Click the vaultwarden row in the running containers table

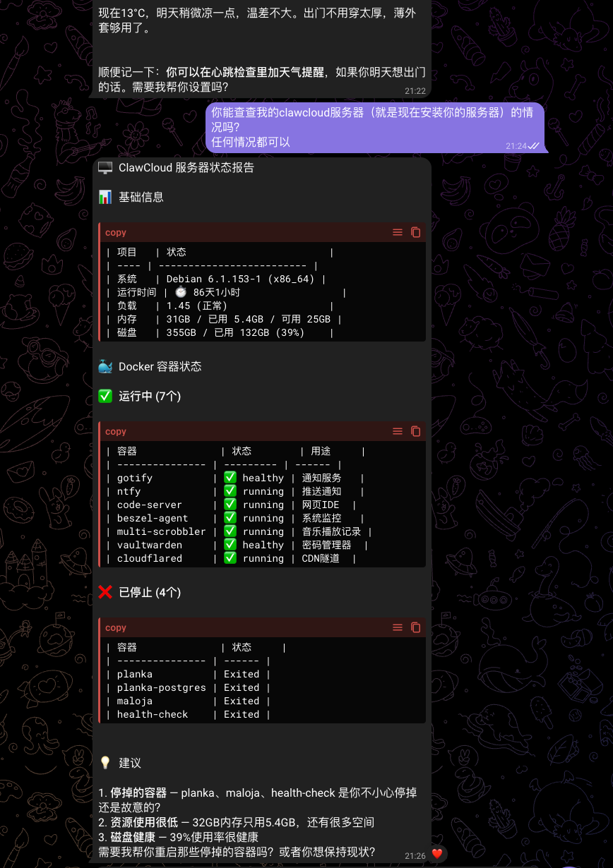tap(150, 545)
